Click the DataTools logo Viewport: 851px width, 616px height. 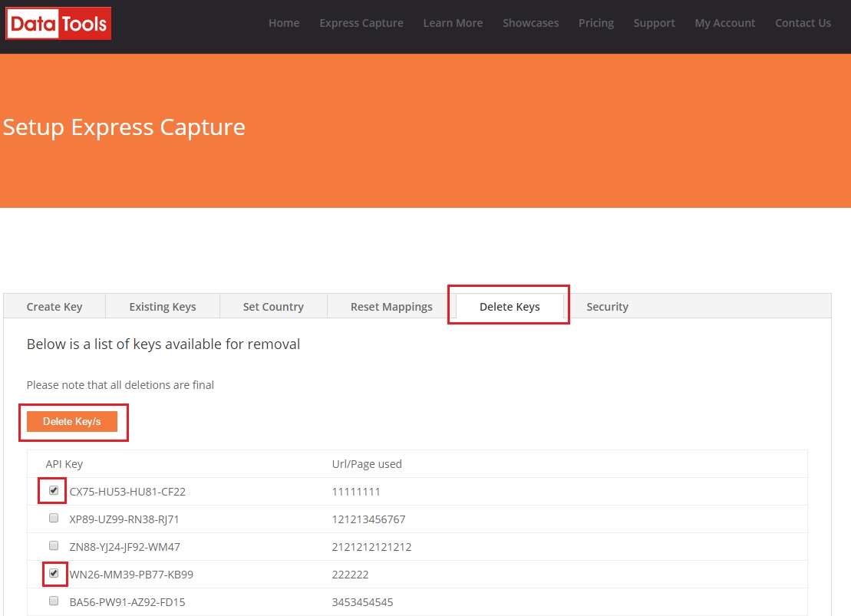(x=58, y=23)
